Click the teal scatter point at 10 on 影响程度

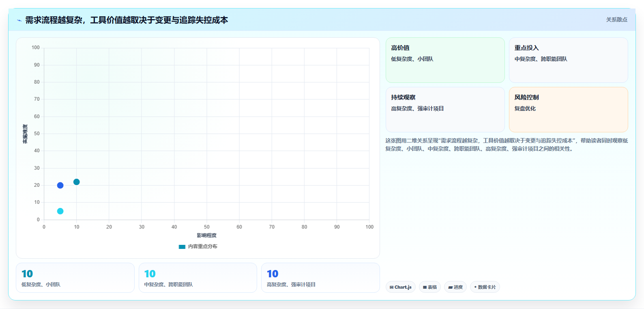tap(76, 182)
